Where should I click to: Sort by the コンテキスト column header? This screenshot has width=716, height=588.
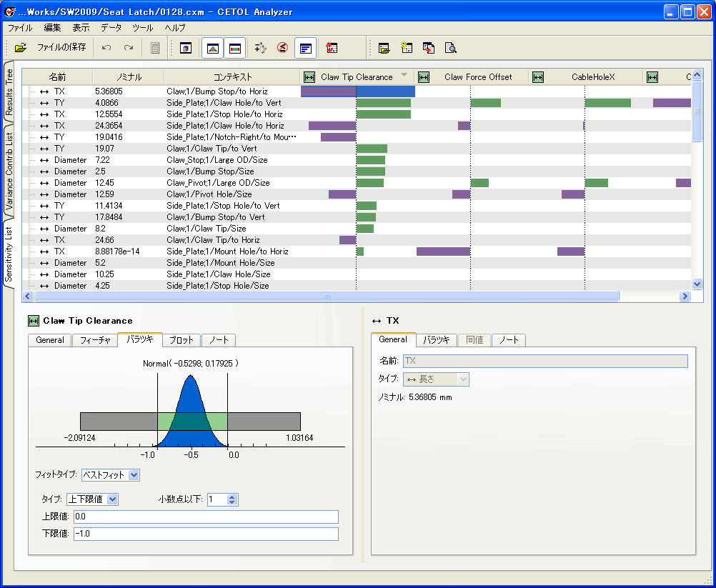pos(232,77)
